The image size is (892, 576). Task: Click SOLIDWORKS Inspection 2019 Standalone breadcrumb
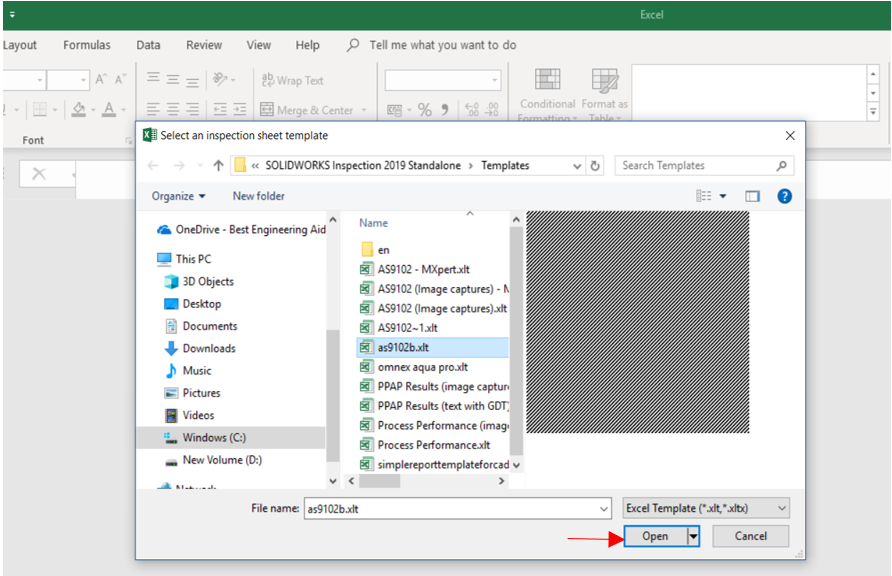click(x=363, y=165)
